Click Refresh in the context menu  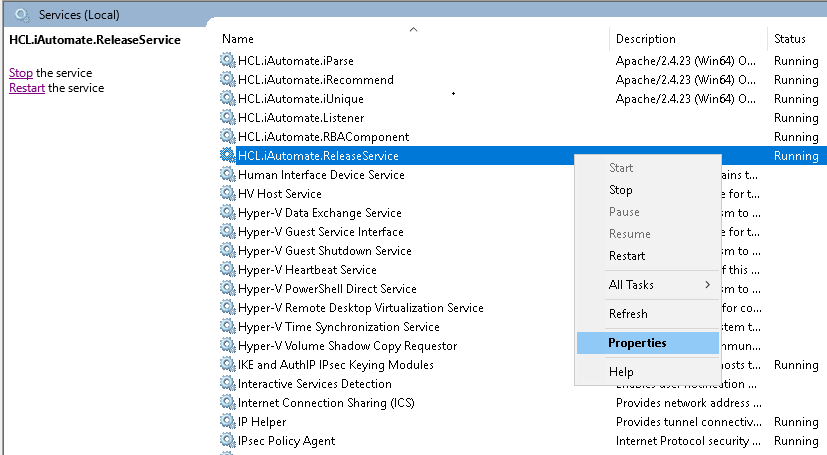(x=628, y=314)
